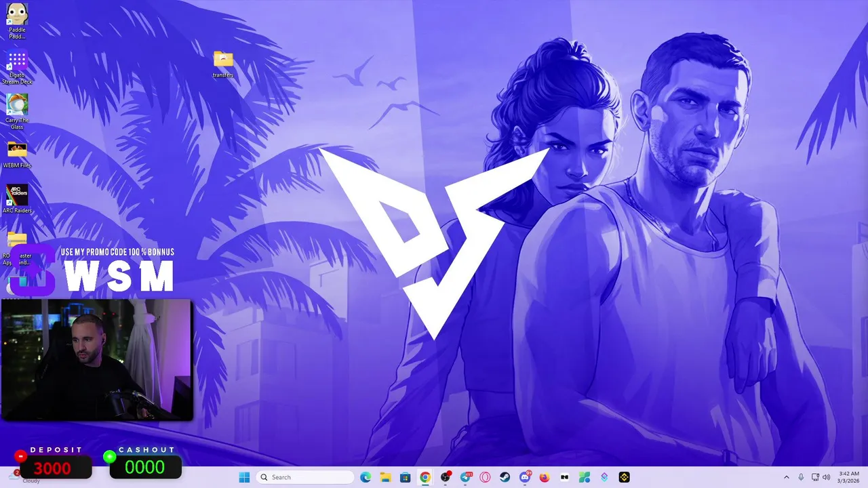
Task: Open File Explorer from the taskbar
Action: [x=385, y=477]
